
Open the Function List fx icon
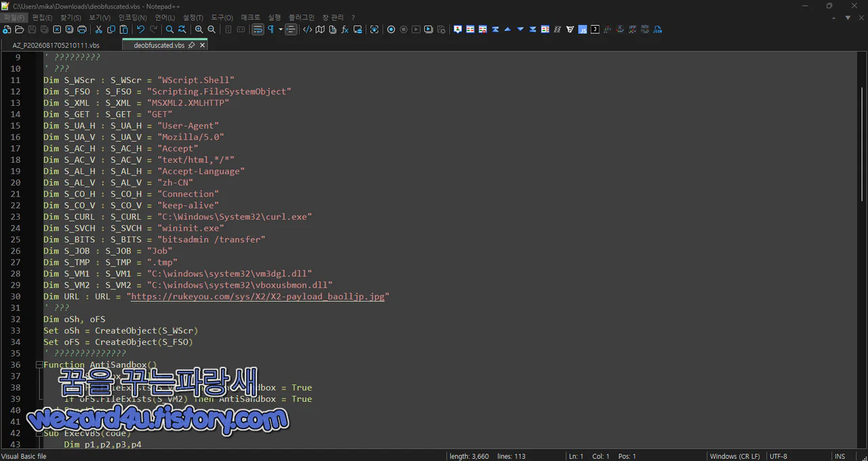point(344,29)
